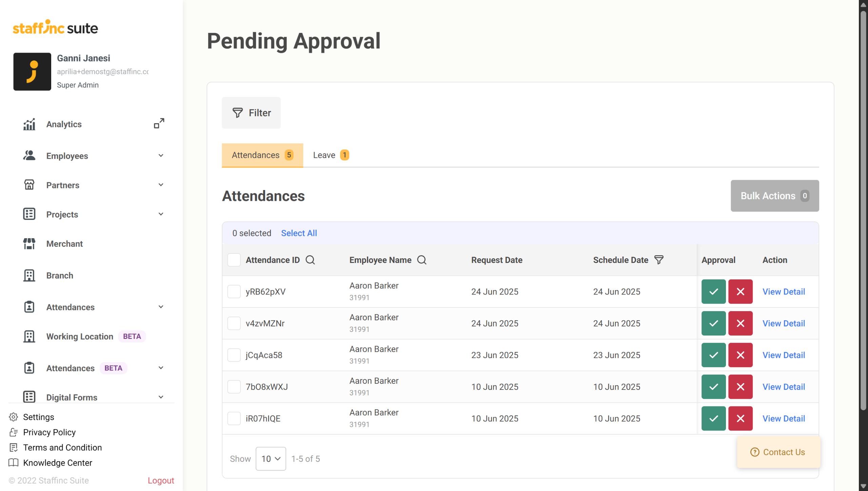
Task: Open Merchant via its storefront icon
Action: point(29,244)
